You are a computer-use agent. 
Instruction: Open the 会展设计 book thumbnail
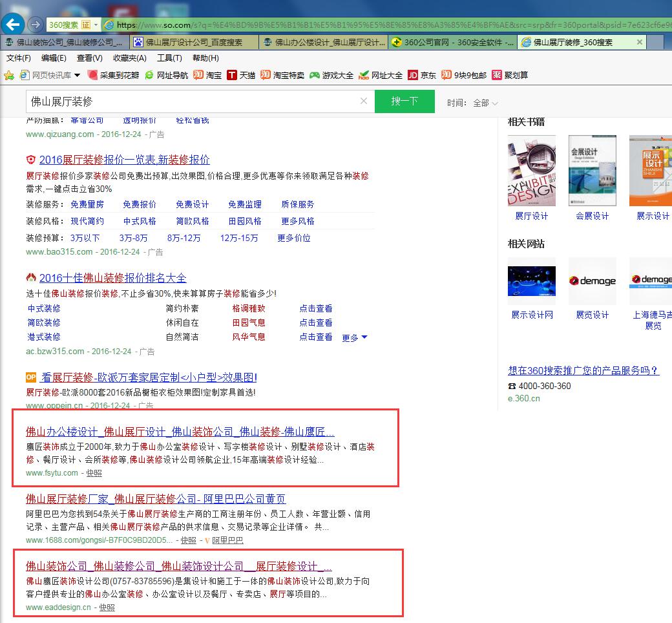point(593,171)
